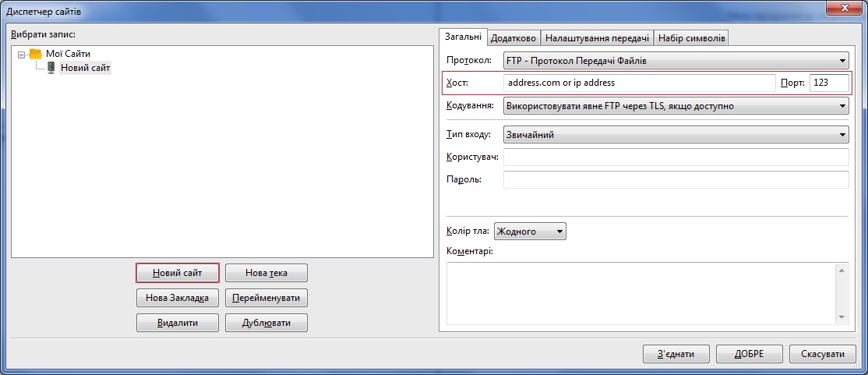The image size is (868, 375).
Task: Focus the Хост address field
Action: click(x=639, y=83)
